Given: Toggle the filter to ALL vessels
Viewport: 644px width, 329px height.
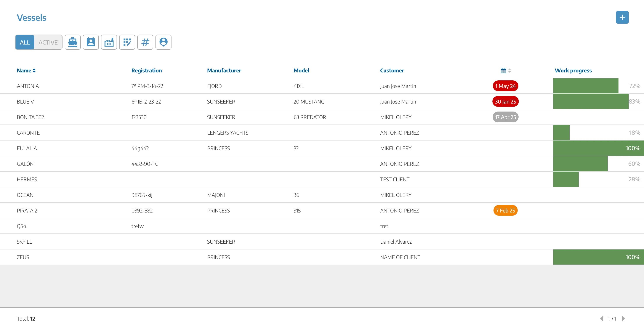Looking at the screenshot, I should tap(25, 42).
